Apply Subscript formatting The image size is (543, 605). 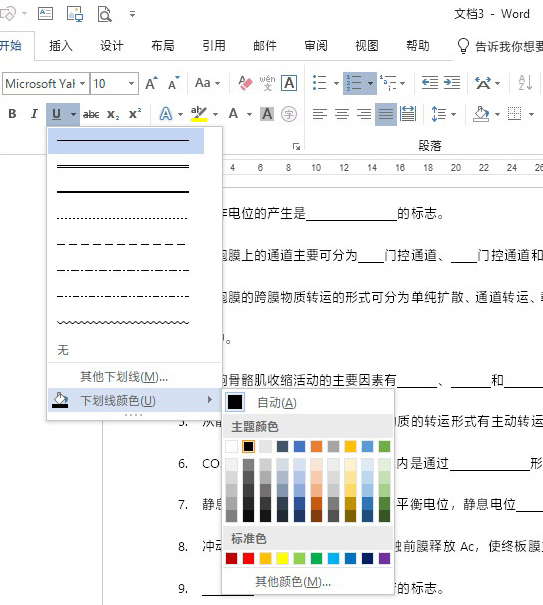click(x=113, y=114)
